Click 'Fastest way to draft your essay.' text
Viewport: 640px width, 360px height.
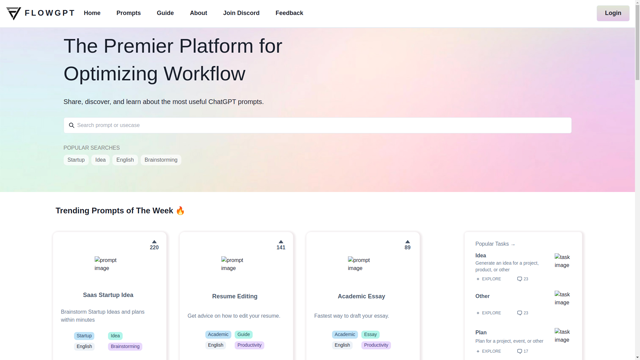[x=351, y=316]
